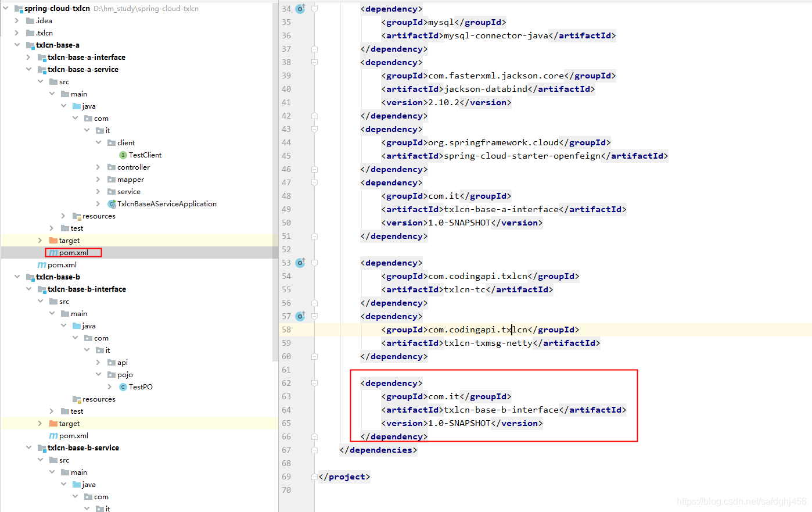Click Maven icon of pom.xml in txlcn-base-b-interface
The height and width of the screenshot is (512, 812).
(53, 436)
